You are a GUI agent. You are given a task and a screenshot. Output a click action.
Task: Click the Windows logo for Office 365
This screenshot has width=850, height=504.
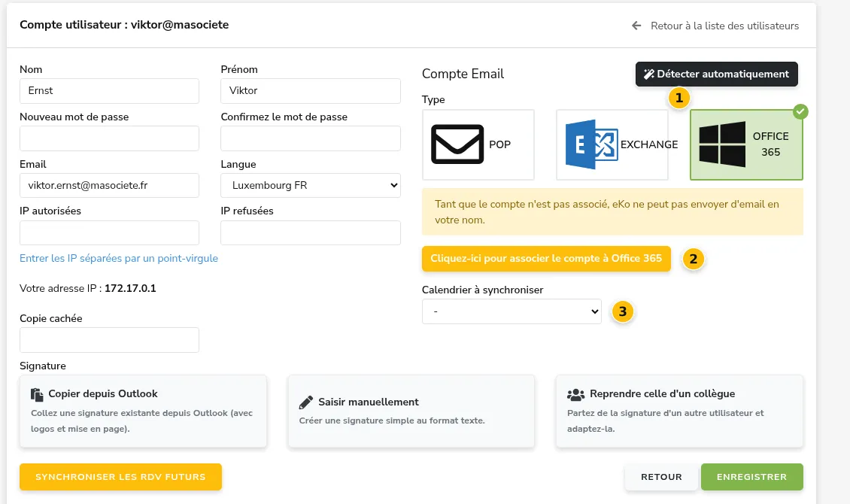tap(722, 144)
